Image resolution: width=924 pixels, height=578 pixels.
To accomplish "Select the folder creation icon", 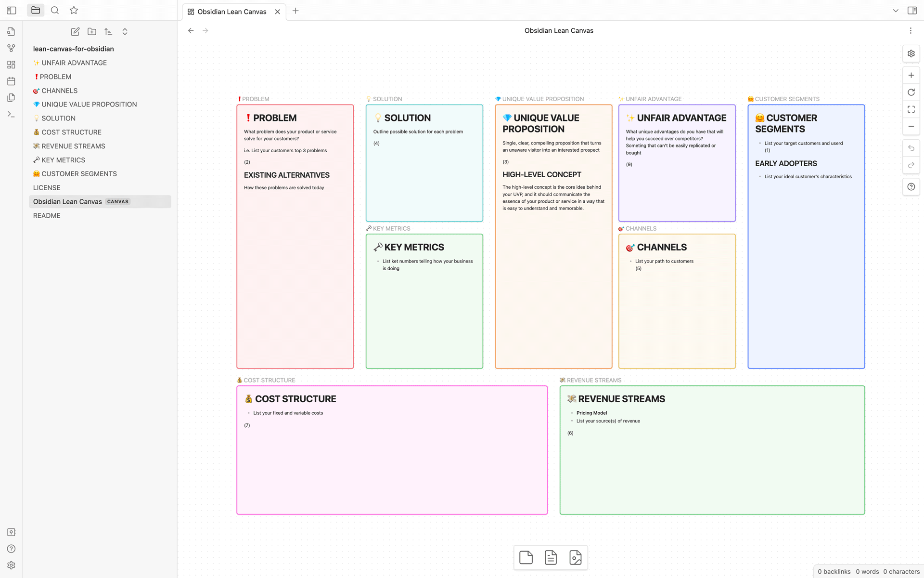I will [x=92, y=31].
